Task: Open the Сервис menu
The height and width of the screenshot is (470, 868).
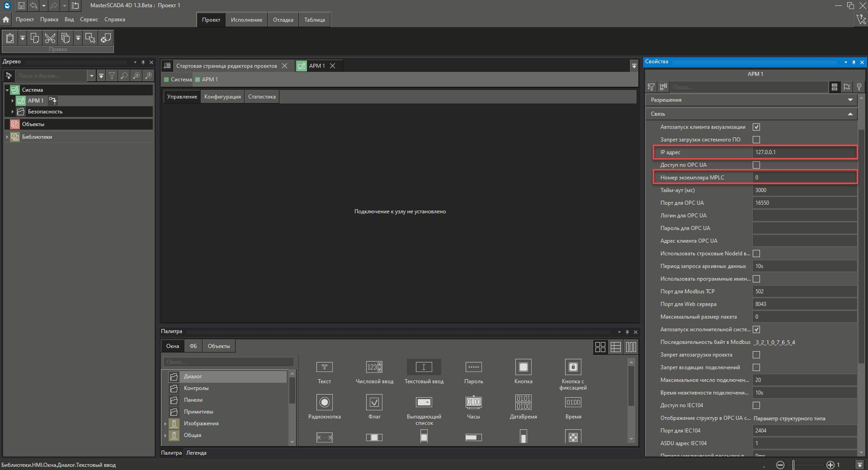Action: pos(89,19)
